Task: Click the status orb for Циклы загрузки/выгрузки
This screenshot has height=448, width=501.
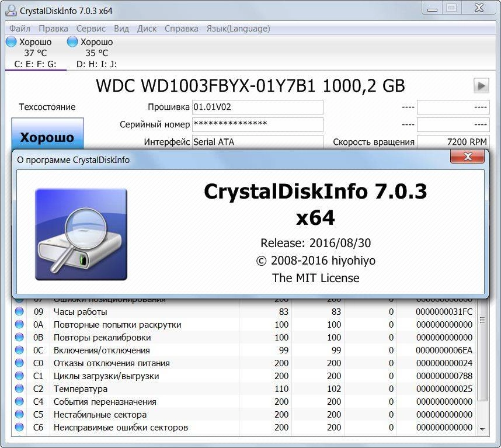Action: point(19,376)
